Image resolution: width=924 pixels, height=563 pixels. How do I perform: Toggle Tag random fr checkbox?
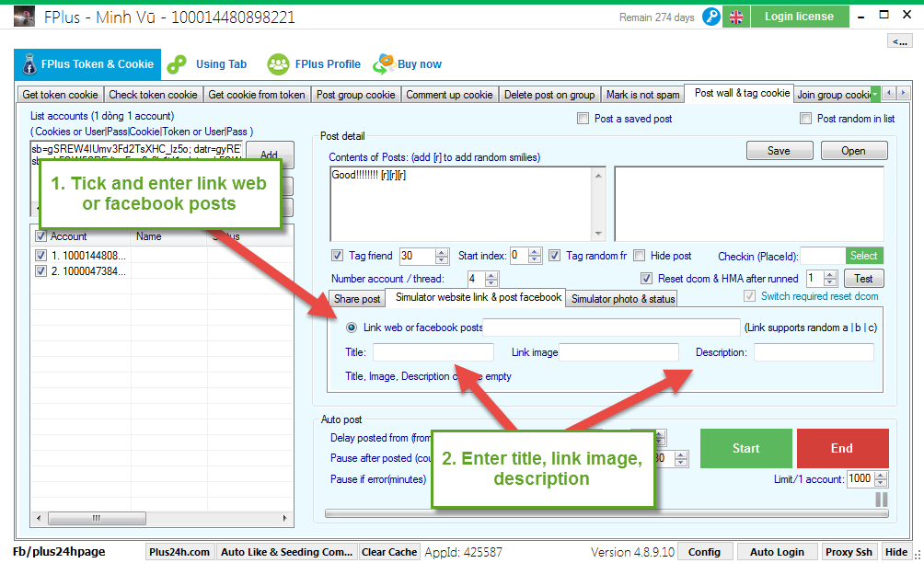click(x=554, y=256)
